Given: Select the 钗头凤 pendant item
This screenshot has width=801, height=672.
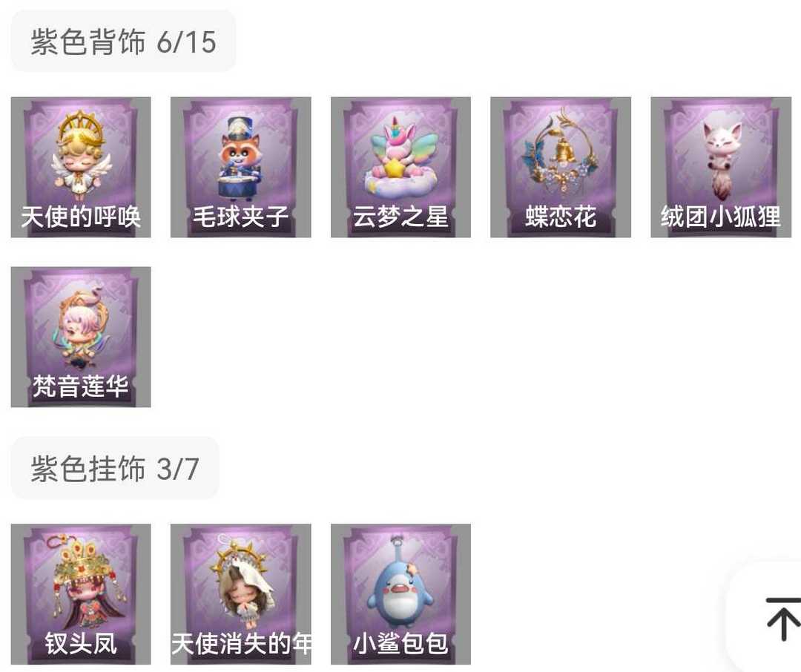Looking at the screenshot, I should [81, 594].
